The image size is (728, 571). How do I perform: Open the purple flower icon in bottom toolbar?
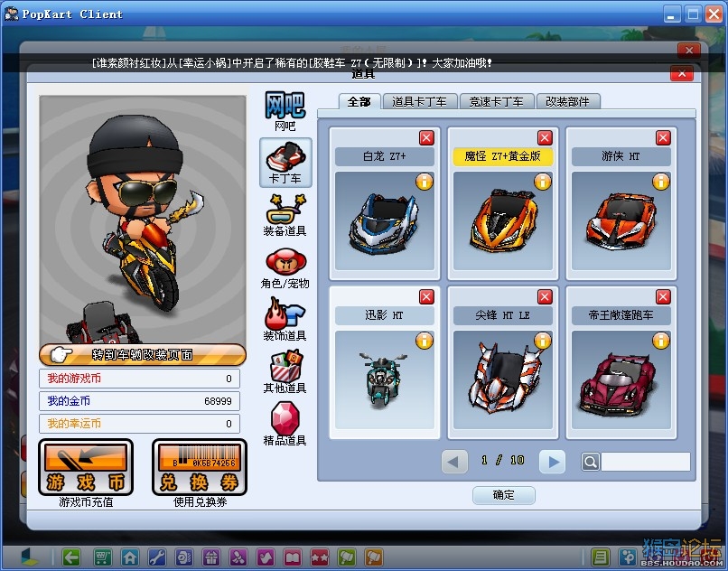point(238,557)
